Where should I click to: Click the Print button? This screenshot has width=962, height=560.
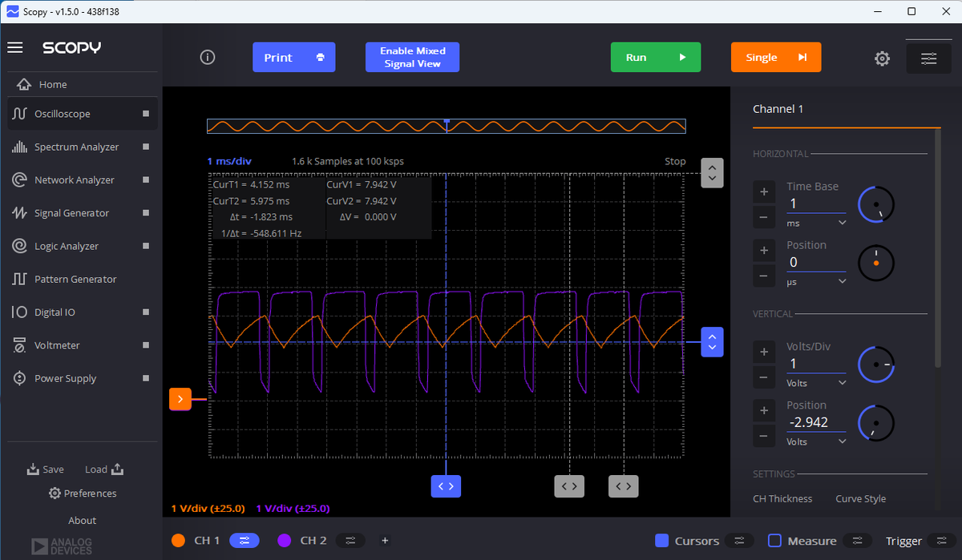293,58
